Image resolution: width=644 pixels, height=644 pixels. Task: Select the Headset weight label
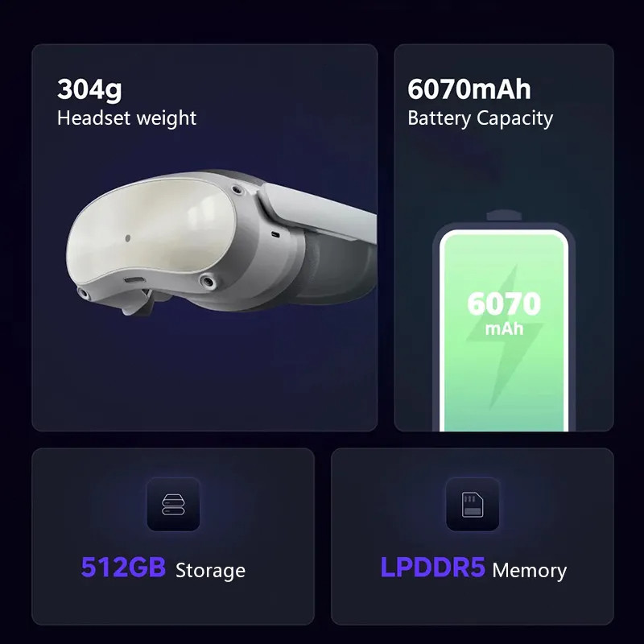(x=126, y=118)
